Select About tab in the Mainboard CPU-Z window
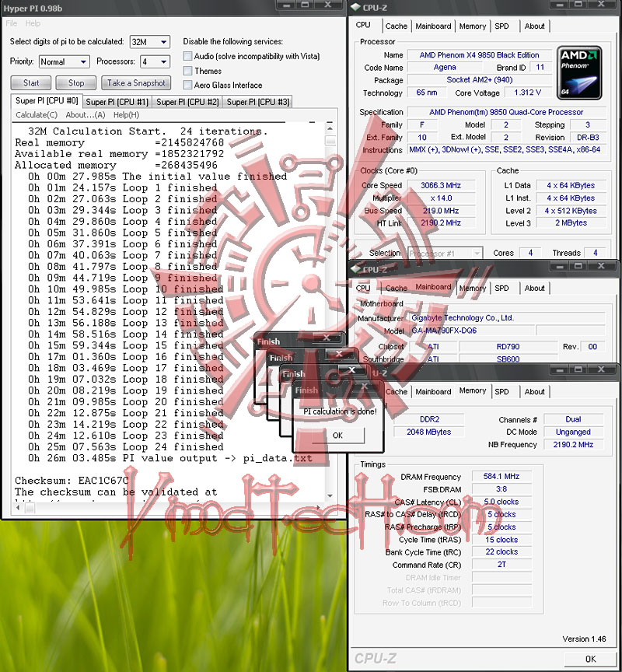The image size is (622, 672). 534,288
